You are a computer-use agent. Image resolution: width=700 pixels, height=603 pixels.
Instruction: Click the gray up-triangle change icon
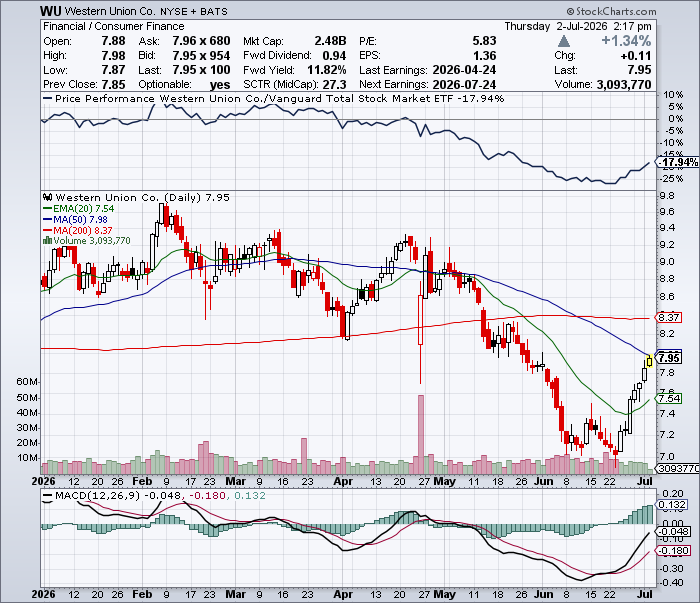pyautogui.click(x=564, y=42)
